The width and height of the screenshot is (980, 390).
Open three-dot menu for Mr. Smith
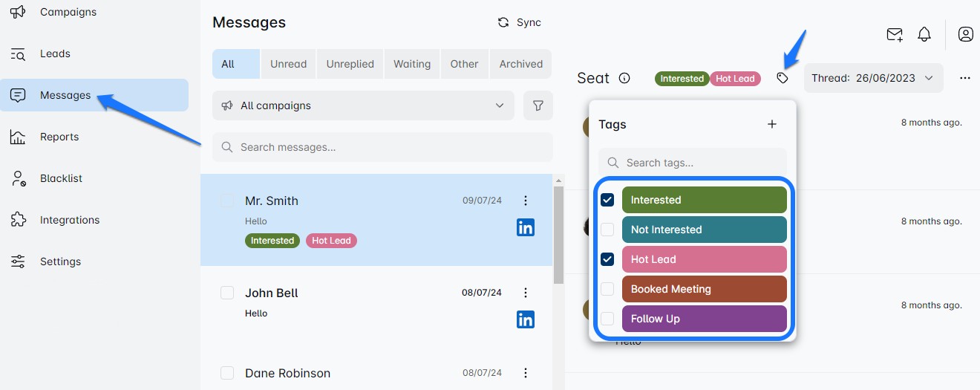tap(526, 201)
